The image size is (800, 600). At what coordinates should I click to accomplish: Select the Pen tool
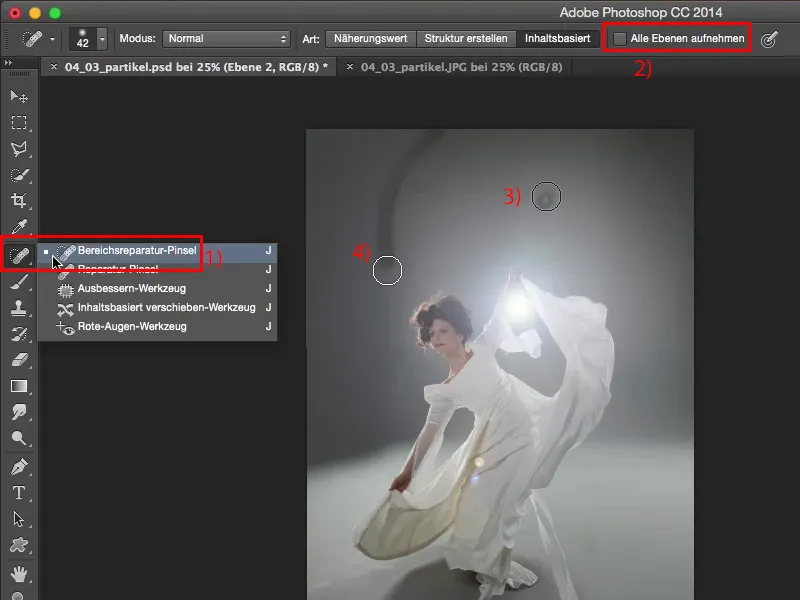coord(19,467)
